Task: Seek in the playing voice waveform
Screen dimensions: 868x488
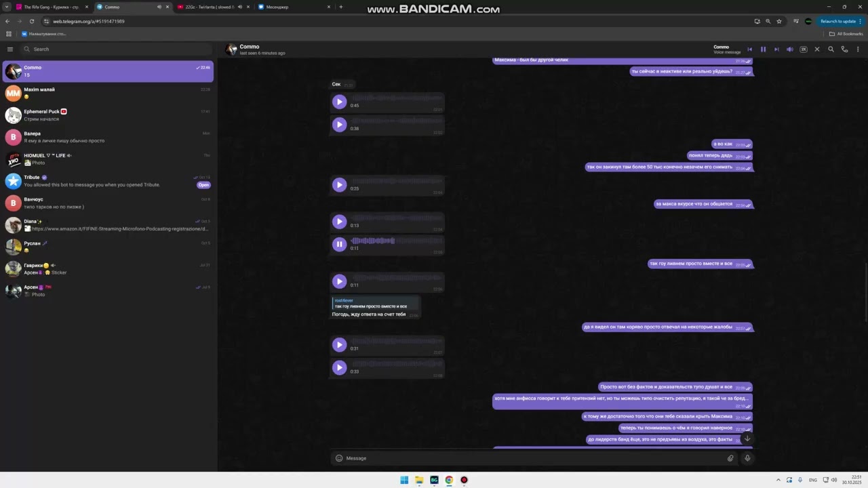Action: coord(396,241)
